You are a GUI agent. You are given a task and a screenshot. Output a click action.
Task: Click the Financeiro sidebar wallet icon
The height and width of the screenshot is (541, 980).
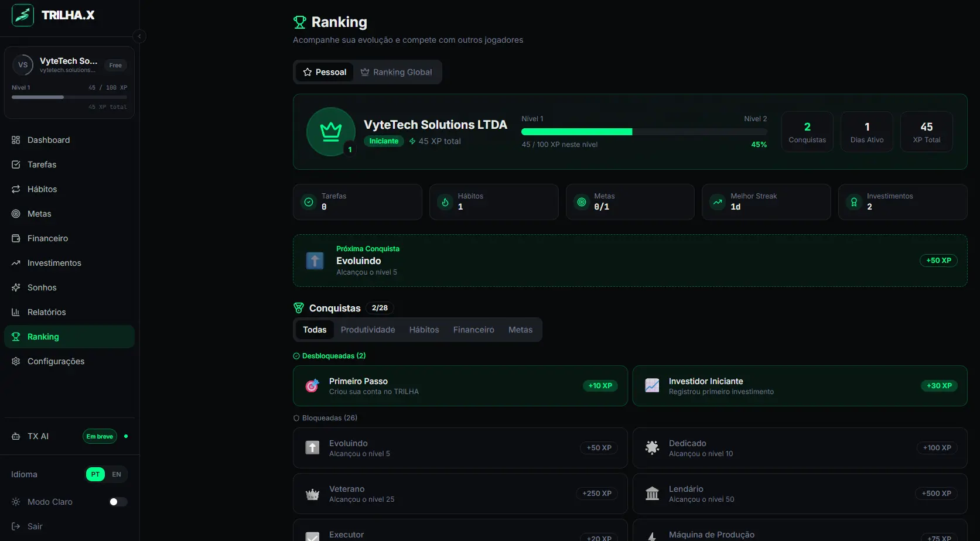click(x=16, y=238)
